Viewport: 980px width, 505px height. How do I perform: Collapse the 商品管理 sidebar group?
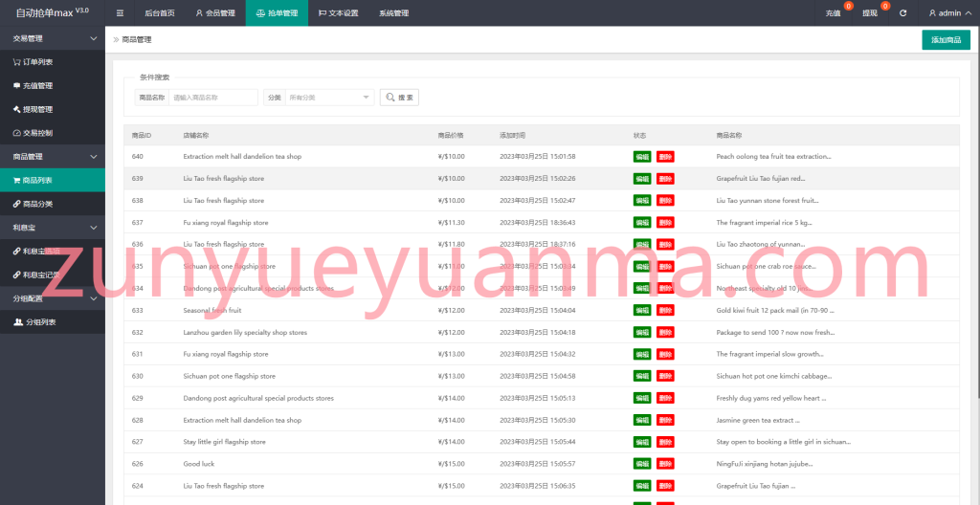click(53, 156)
